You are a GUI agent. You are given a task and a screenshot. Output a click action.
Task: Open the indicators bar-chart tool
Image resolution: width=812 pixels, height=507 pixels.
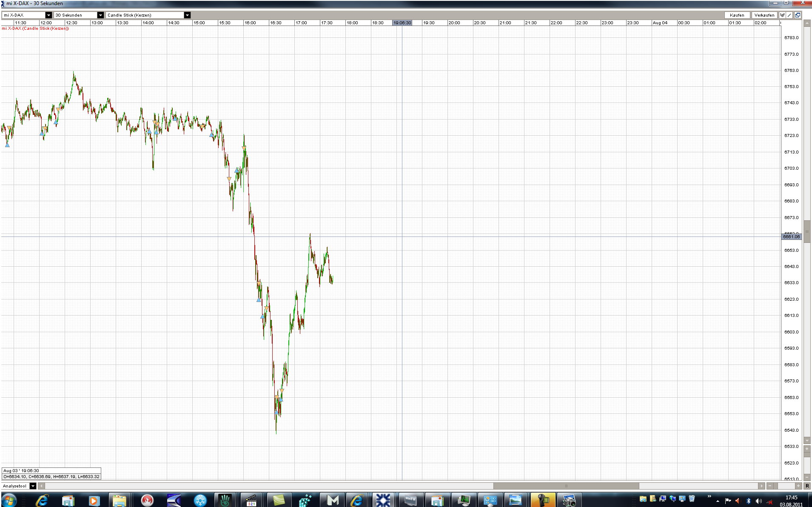click(782, 15)
